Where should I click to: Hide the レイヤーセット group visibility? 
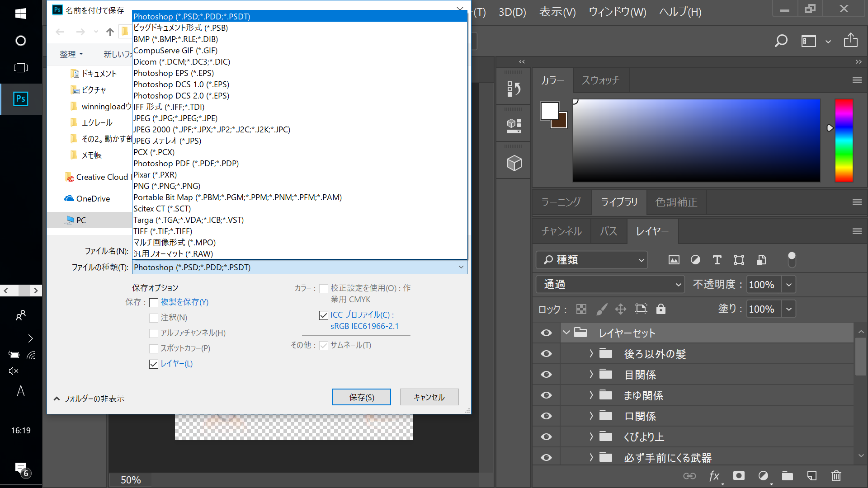[x=546, y=333]
